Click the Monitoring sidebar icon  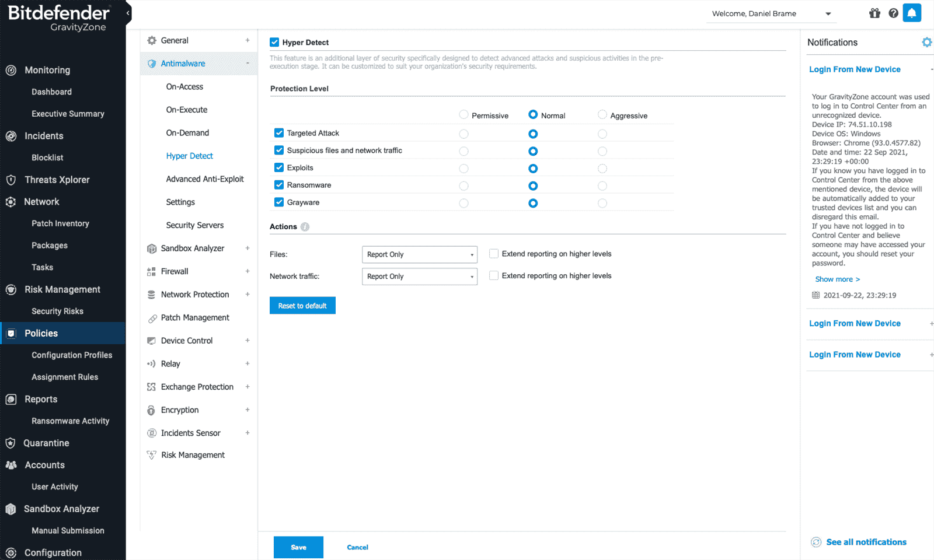[x=11, y=70]
